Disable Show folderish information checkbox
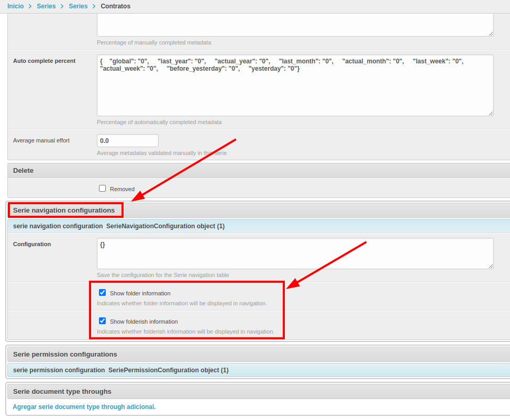 (x=103, y=321)
